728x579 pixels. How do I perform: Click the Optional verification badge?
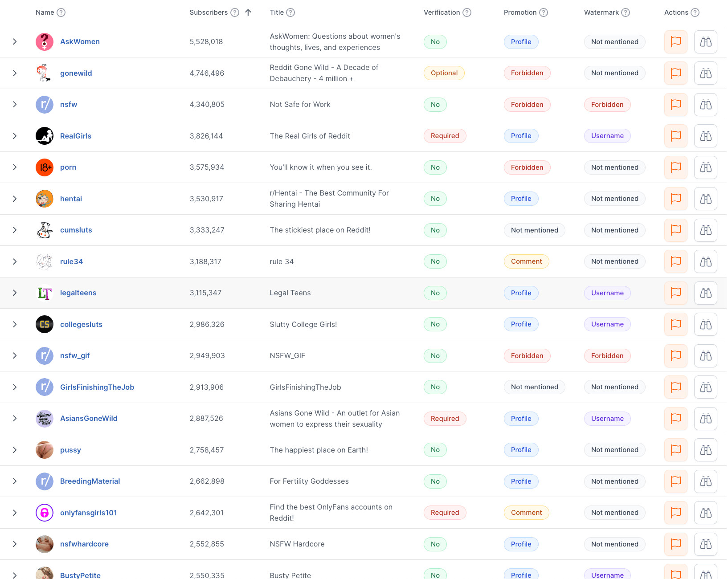click(x=444, y=73)
